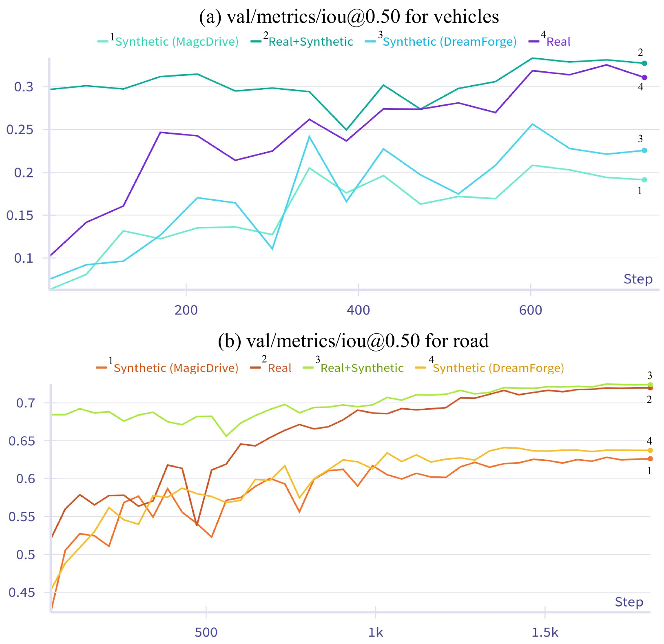664x644 pixels.
Task: Click the road chart title
Action: tap(353, 341)
